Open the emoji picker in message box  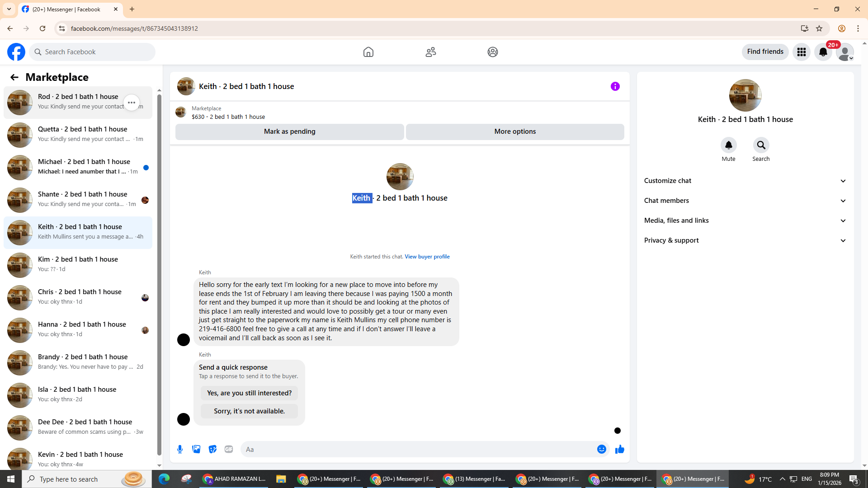pos(601,449)
